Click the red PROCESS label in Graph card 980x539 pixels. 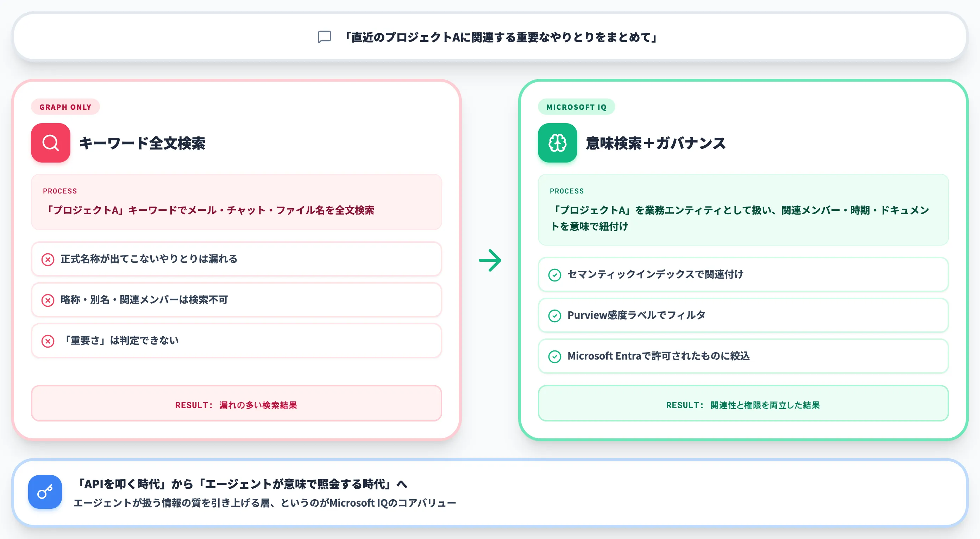point(60,191)
